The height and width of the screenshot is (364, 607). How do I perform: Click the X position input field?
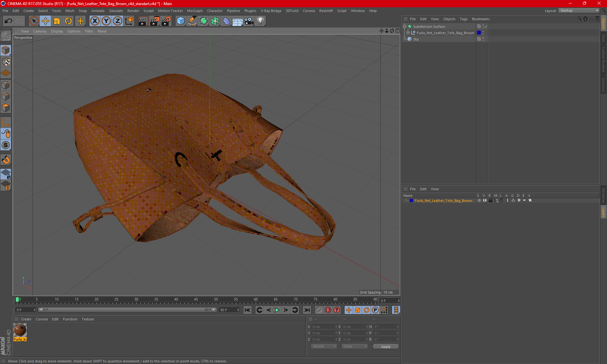click(324, 327)
